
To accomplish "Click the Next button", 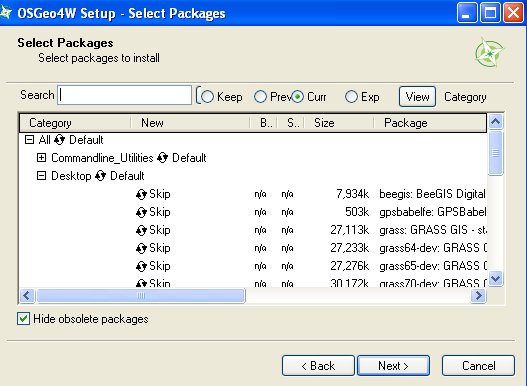I will [x=394, y=365].
